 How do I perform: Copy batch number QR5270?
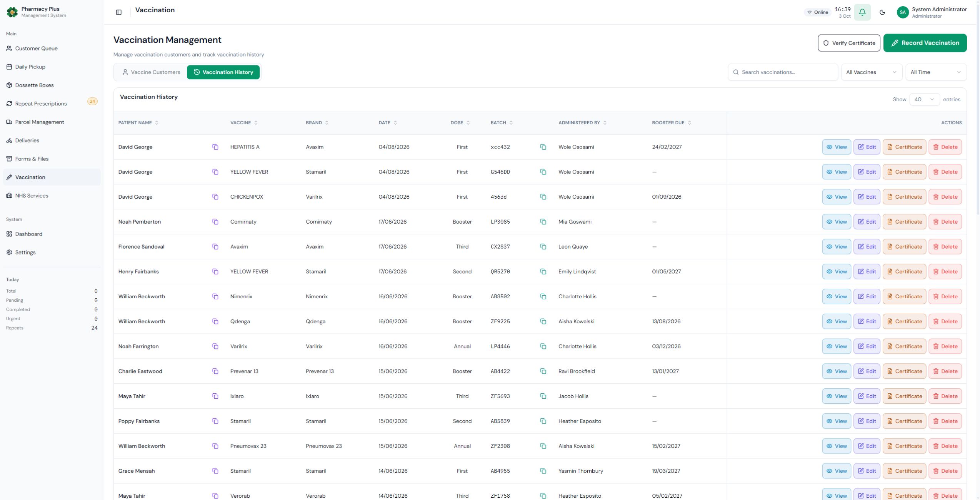pos(543,272)
